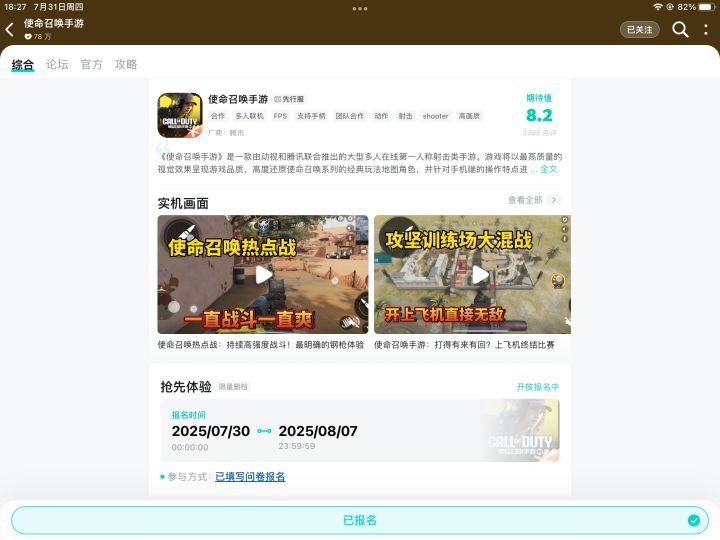This screenshot has width=720, height=540.
Task: Switch to the 官方 tab
Action: tap(91, 64)
